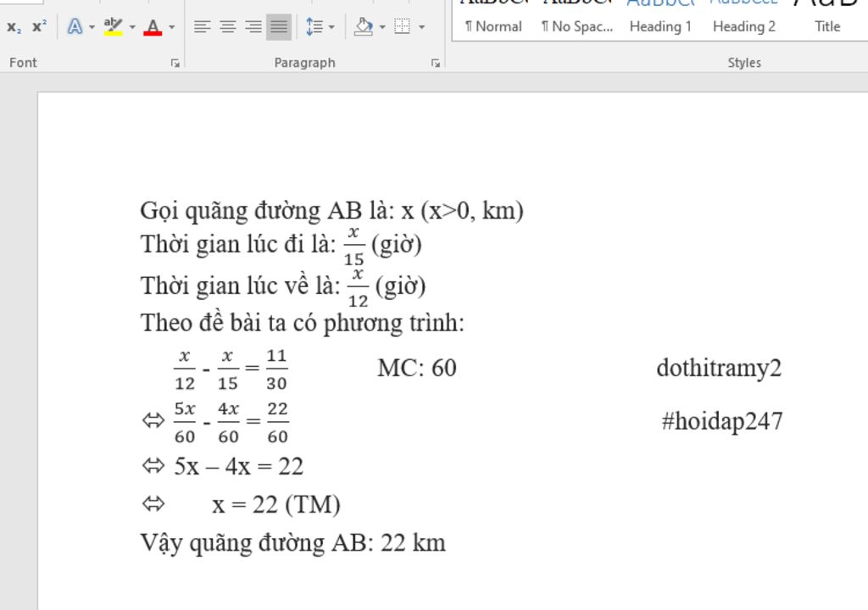Open font color dropdown arrow
This screenshot has height=610, width=868.
[x=171, y=26]
